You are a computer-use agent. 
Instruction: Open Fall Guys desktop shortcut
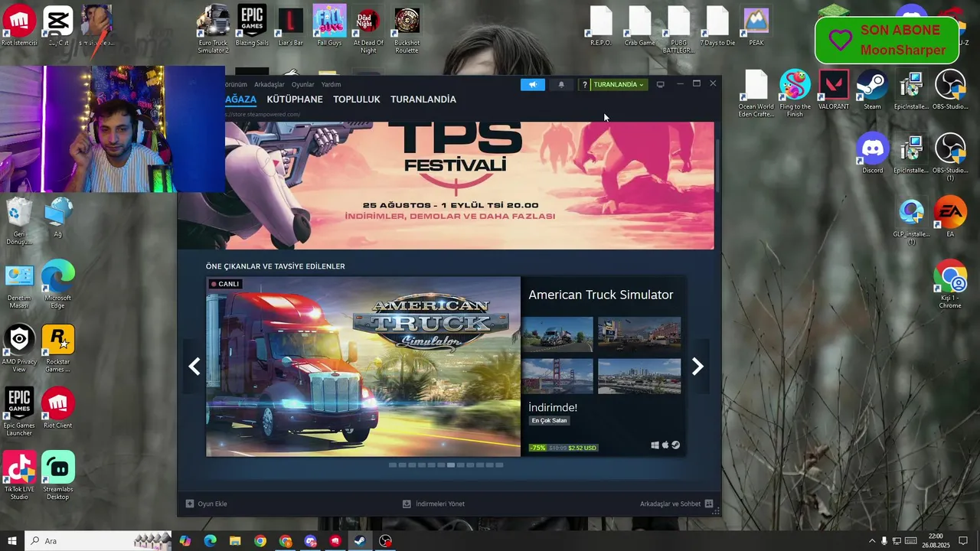[329, 27]
